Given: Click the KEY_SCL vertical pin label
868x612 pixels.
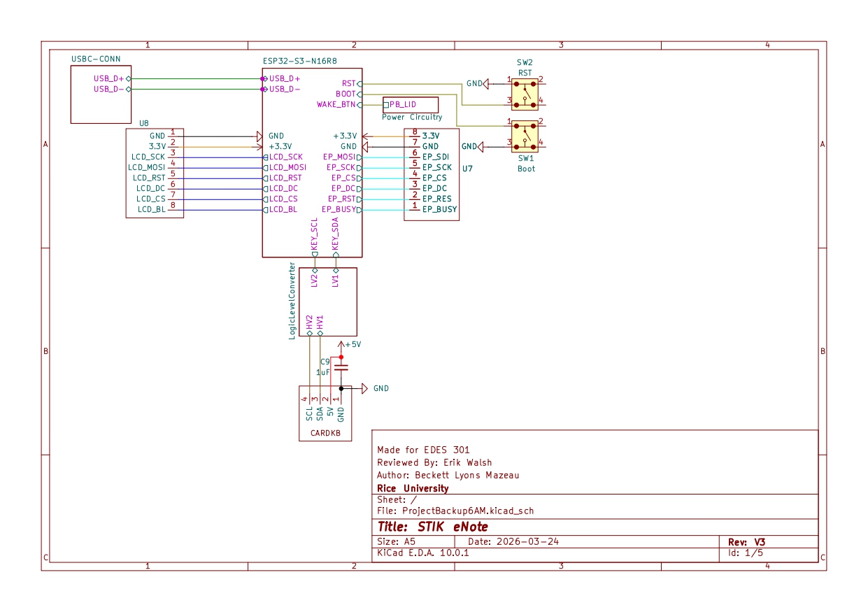Looking at the screenshot, I should [x=315, y=234].
